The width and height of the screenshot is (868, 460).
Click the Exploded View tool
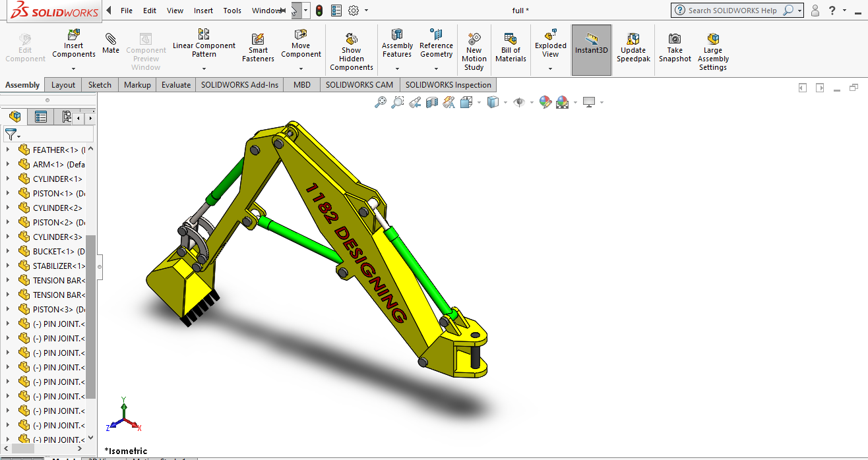(551, 43)
